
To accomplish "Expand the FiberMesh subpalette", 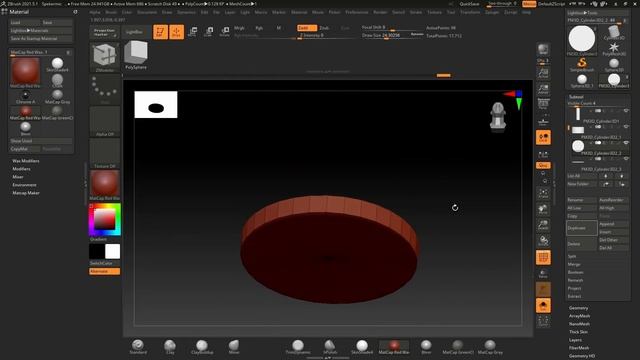I will tap(579, 348).
